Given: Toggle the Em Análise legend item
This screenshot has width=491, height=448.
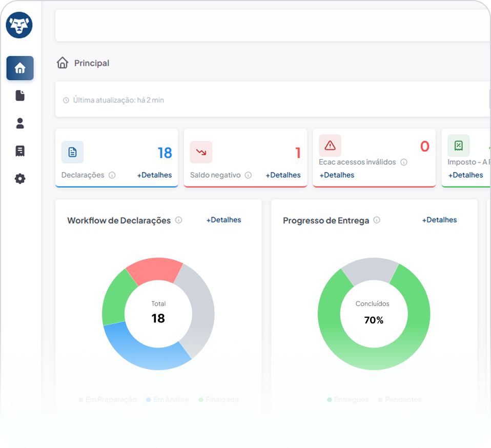Looking at the screenshot, I should tap(168, 400).
